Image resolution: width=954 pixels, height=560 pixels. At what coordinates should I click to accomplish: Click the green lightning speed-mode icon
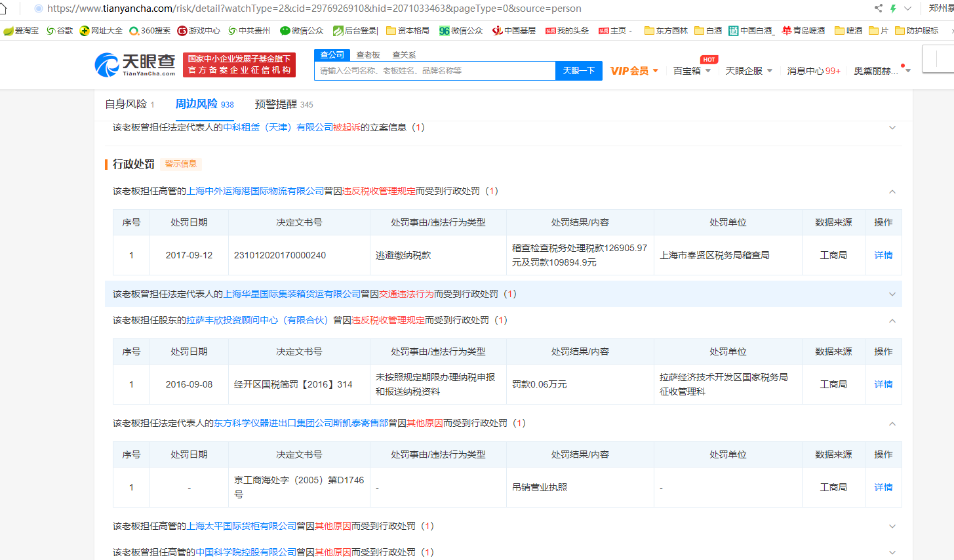click(892, 9)
